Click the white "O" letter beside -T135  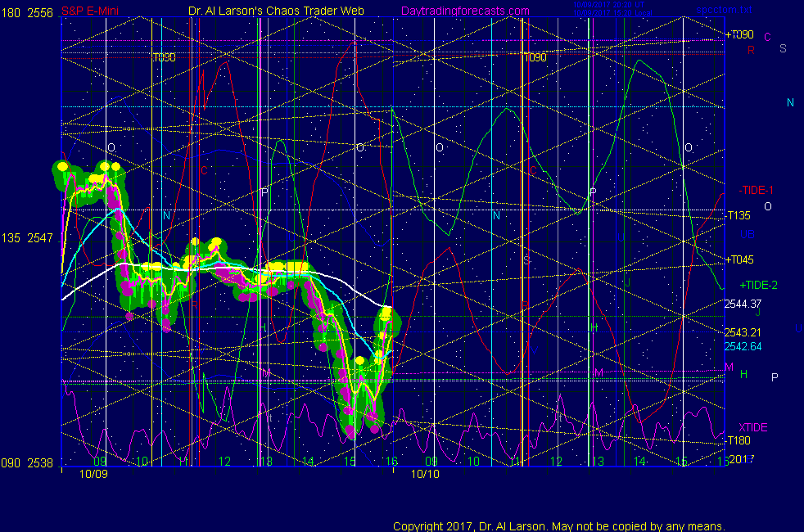coord(768,206)
